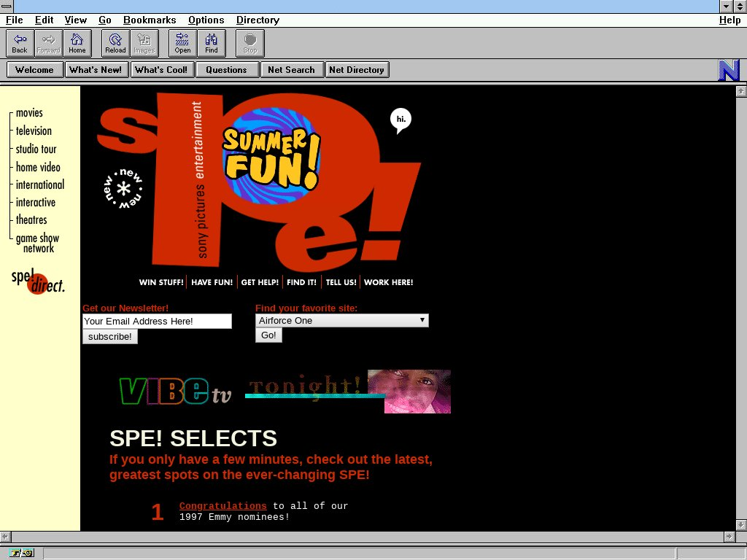Go to Home using toolbar icon
This screenshot has width=747, height=560.
coord(77,43)
